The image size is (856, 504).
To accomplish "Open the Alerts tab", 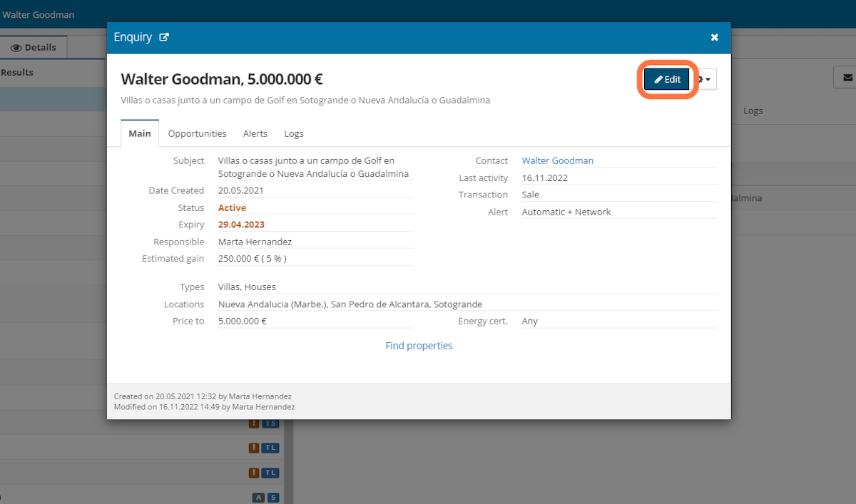I will [x=255, y=133].
